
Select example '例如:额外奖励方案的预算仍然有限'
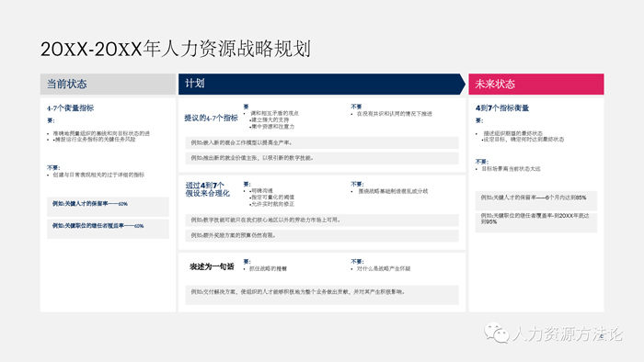point(322,236)
